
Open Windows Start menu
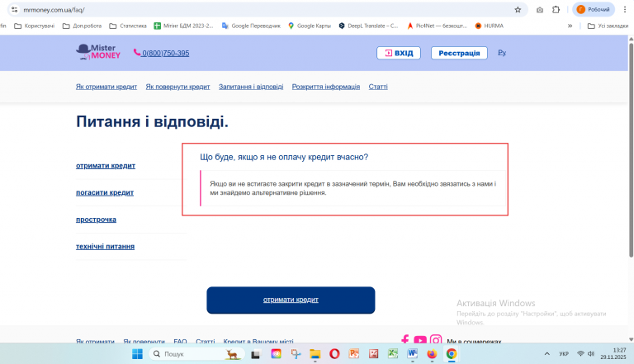click(138, 354)
